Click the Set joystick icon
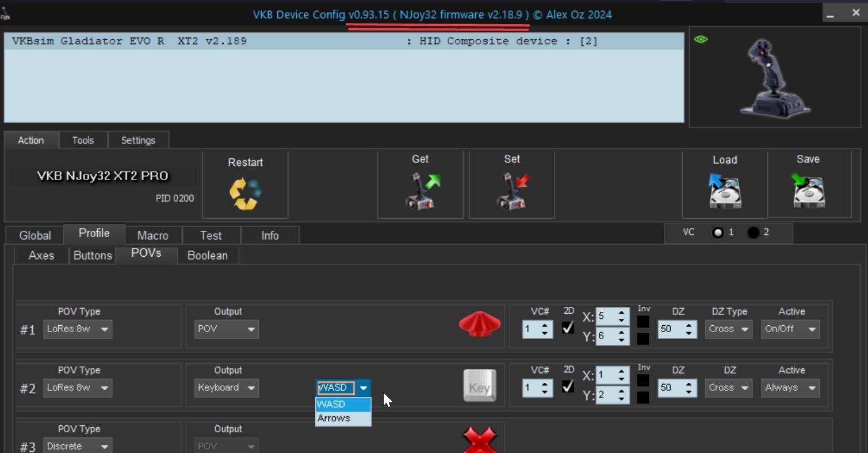This screenshot has width=868, height=453. (x=512, y=191)
